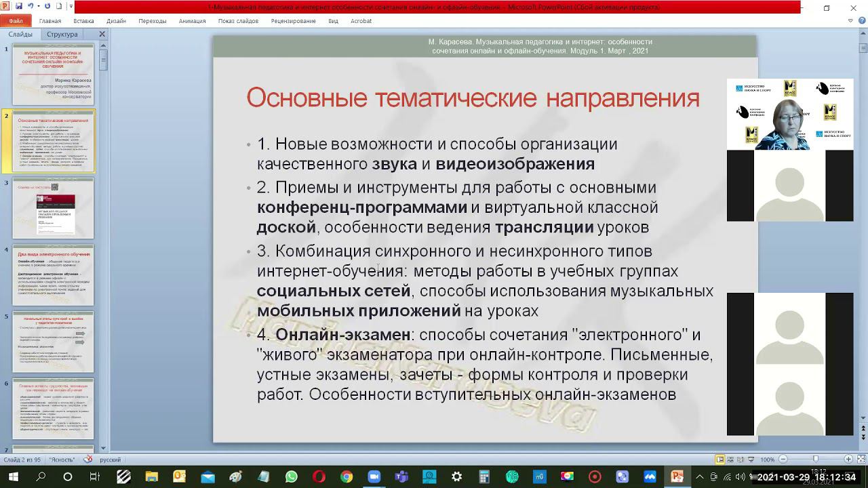Open the Показ слайдов ribbon tab
Image resolution: width=868 pixels, height=488 pixels.
point(238,21)
